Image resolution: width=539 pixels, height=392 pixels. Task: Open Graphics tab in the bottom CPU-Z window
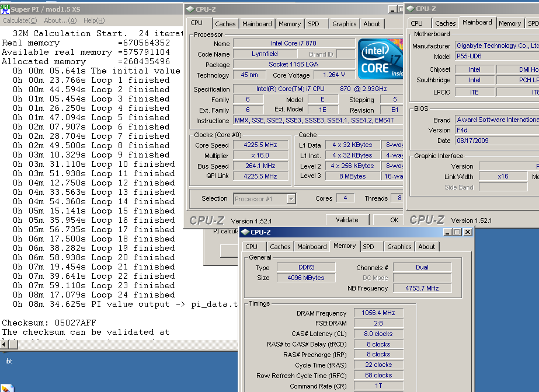(x=399, y=247)
